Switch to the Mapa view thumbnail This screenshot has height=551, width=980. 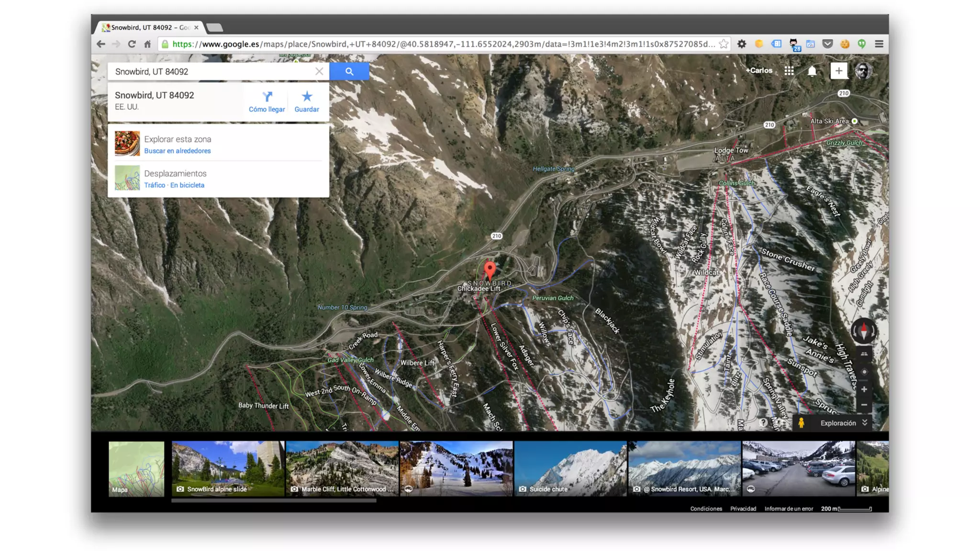click(136, 468)
